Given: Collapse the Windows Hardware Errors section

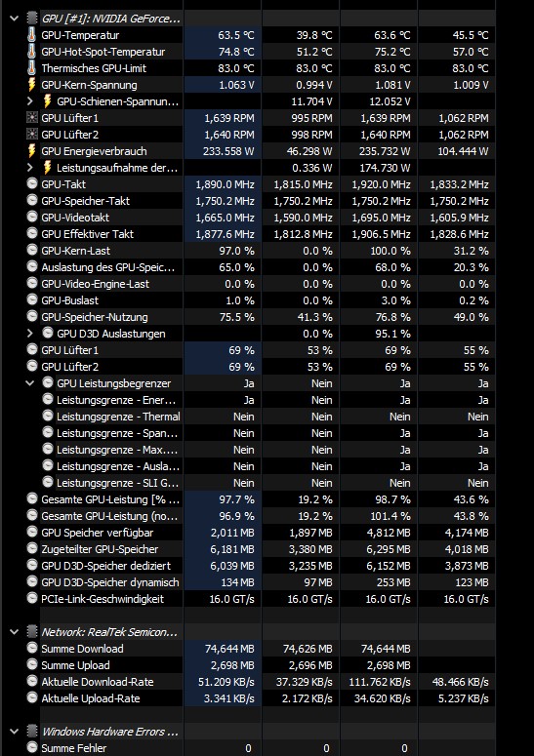Looking at the screenshot, I should (x=14, y=732).
